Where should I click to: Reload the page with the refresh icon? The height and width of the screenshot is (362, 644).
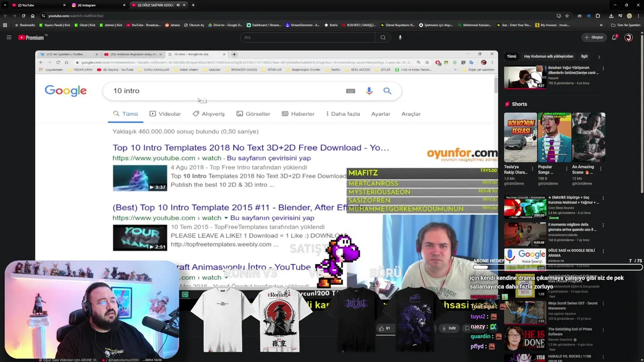pos(23,16)
